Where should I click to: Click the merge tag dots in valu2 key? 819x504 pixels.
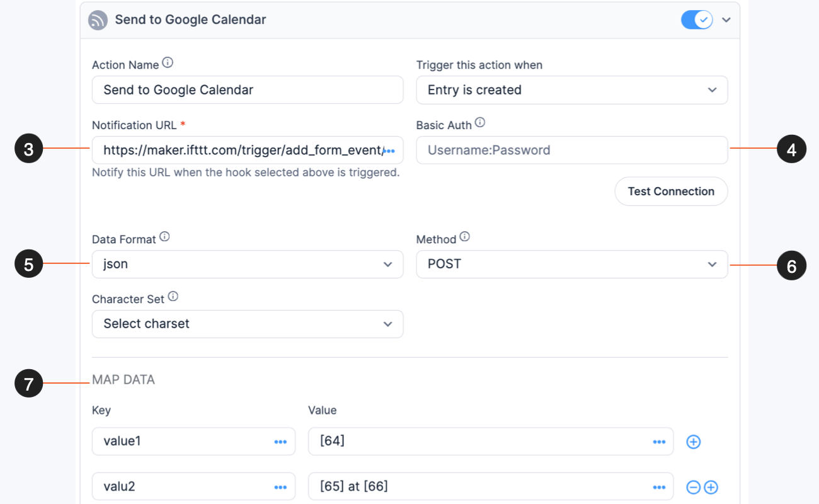point(280,488)
